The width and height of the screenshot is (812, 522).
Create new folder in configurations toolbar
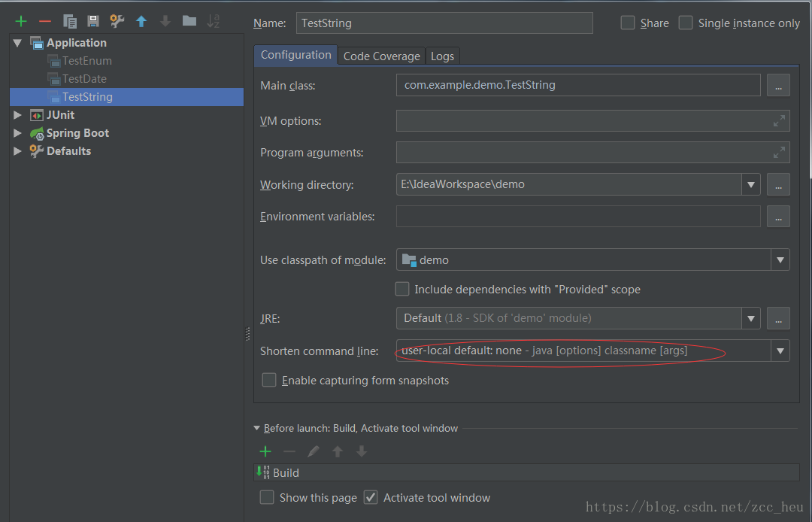[x=189, y=21]
